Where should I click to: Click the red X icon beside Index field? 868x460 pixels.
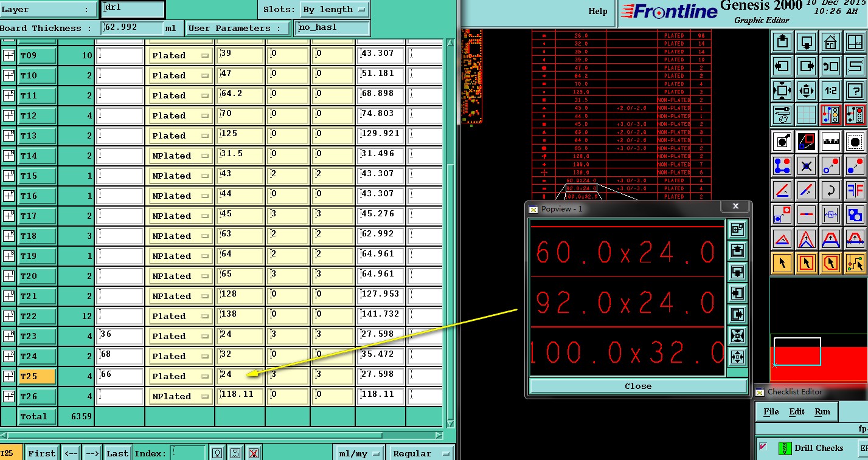(x=254, y=453)
